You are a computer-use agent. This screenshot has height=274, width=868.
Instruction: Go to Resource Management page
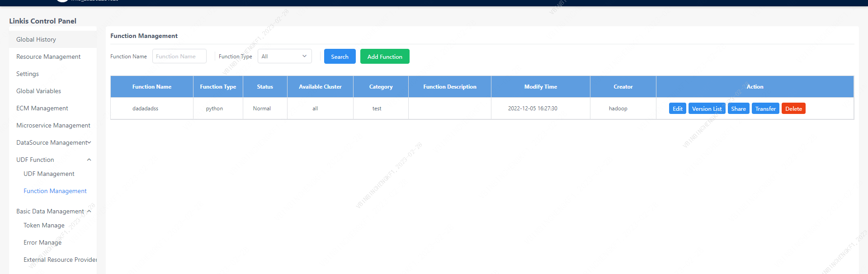pos(48,57)
